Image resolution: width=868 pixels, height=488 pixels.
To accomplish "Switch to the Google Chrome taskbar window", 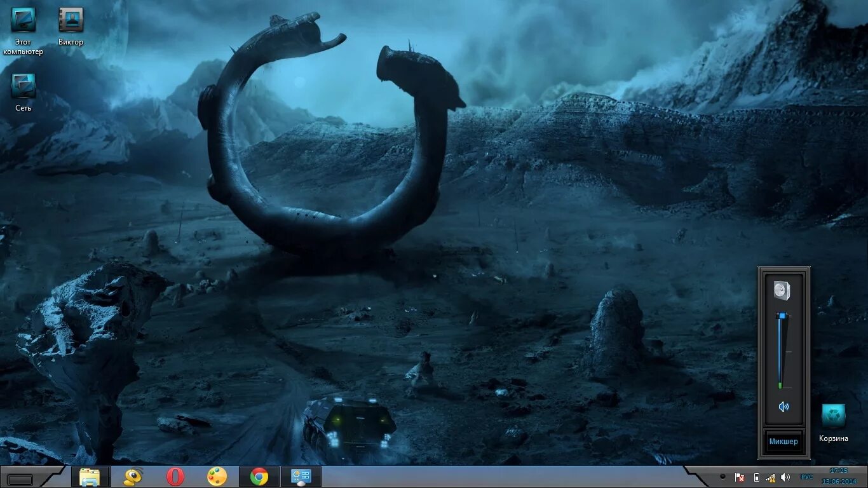I will pyautogui.click(x=259, y=477).
